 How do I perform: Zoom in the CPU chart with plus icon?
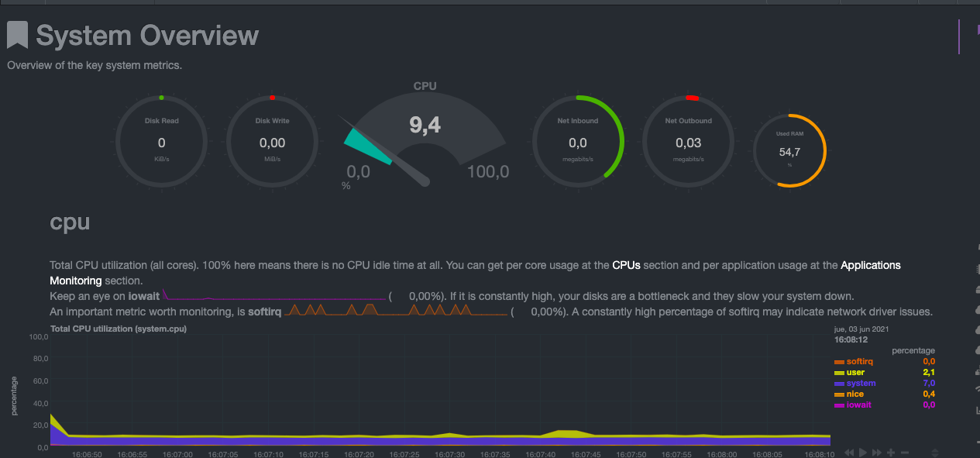pyautogui.click(x=891, y=452)
